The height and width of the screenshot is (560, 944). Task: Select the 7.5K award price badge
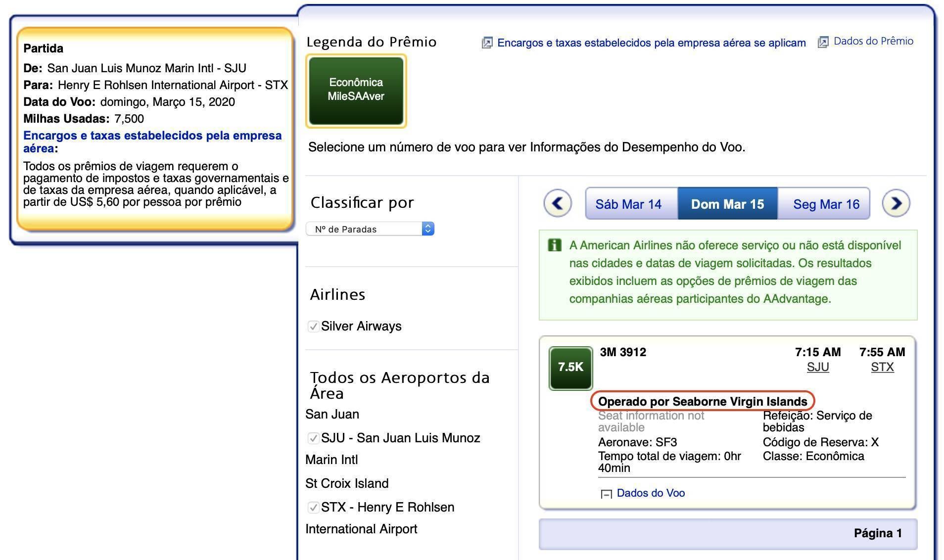(x=570, y=368)
